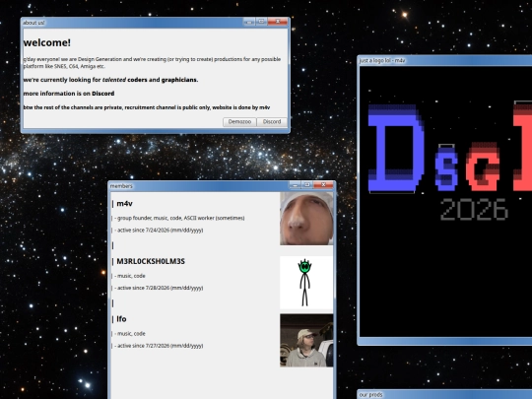Select the M3RL0CKSH0LM3S member name heading
This screenshot has height=399, width=532.
tap(151, 261)
